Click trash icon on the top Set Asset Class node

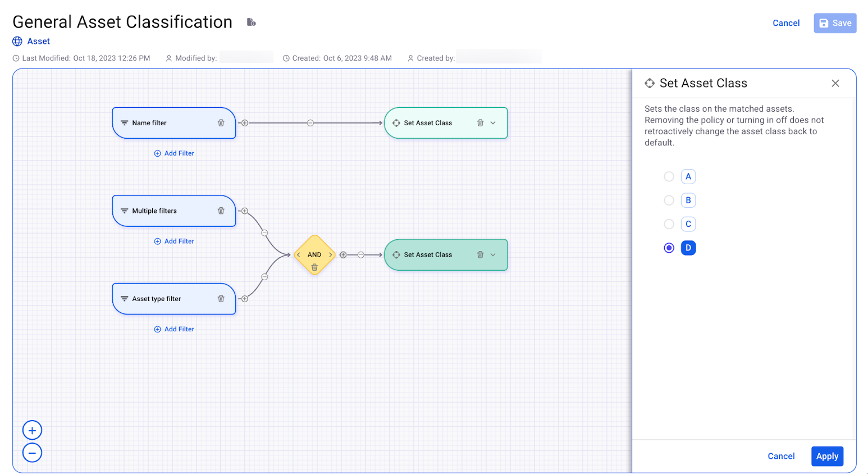point(480,122)
